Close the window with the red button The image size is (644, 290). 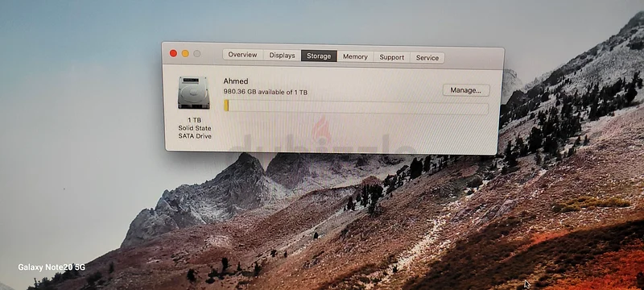coord(173,53)
